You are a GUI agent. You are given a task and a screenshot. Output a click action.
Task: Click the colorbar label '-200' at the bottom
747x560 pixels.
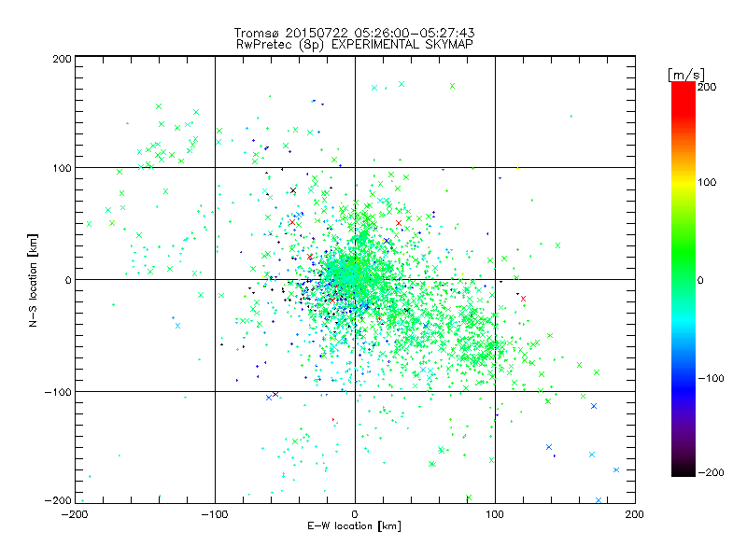tap(711, 472)
